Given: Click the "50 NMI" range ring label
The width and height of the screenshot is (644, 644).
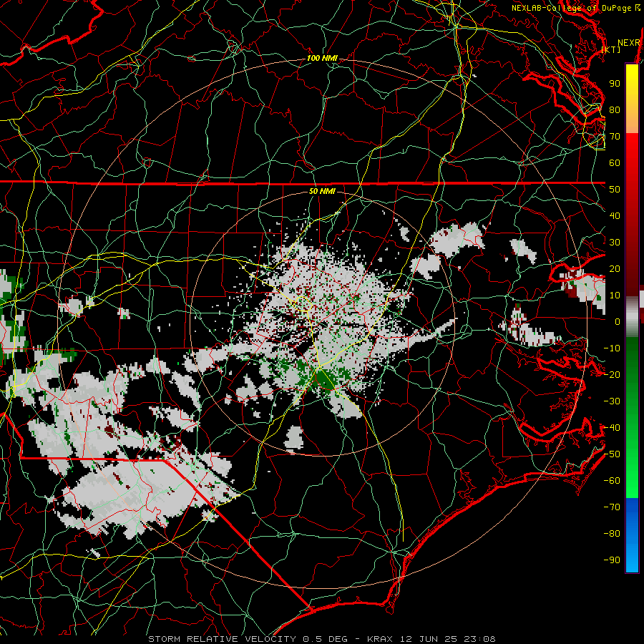Looking at the screenshot, I should coord(322,191).
